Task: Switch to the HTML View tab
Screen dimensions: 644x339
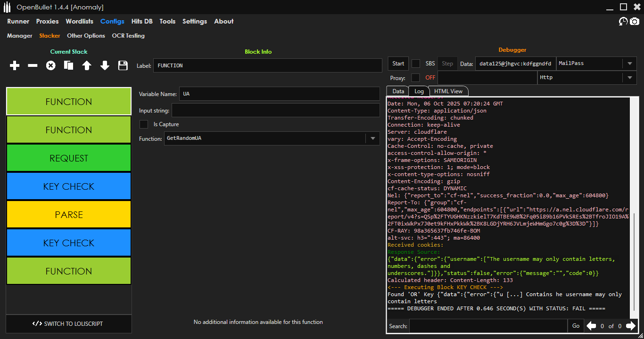Action: point(448,91)
